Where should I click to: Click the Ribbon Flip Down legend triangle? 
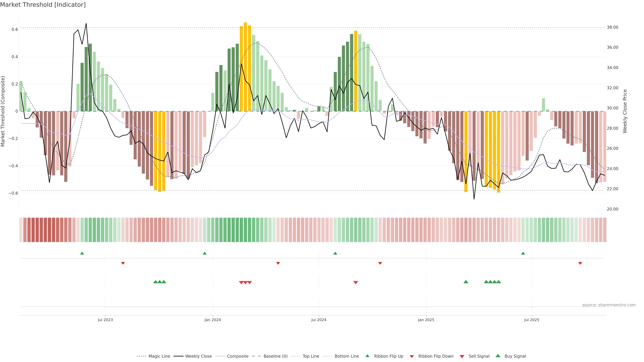tap(412, 356)
